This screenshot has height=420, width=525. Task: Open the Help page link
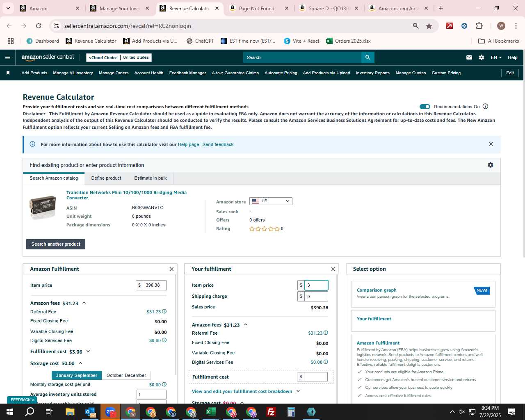pos(188,144)
